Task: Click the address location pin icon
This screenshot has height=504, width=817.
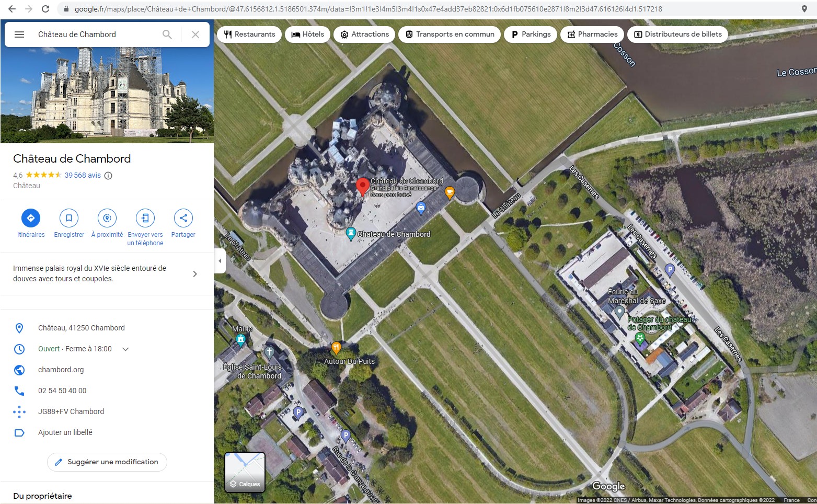Action: [19, 328]
